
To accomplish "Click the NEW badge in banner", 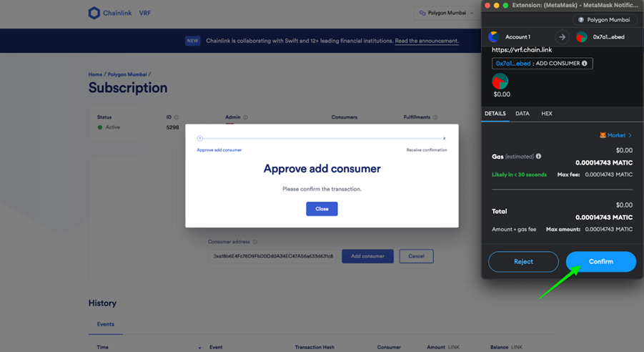I will point(192,41).
